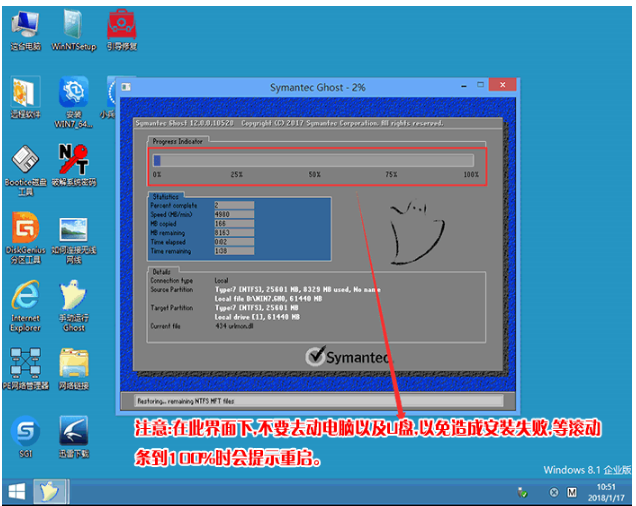Click the Symantec Ghost window system icon
Image resolution: width=636 pixels, height=506 pixels.
pyautogui.click(x=126, y=86)
